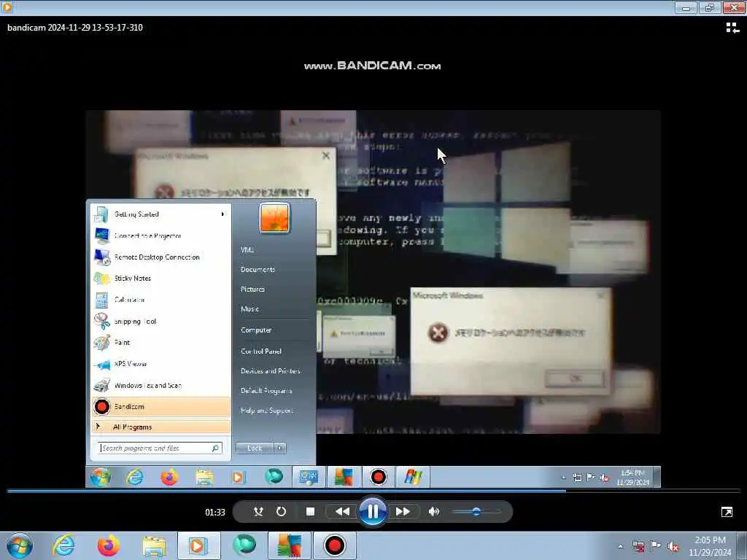Launch Internet Explorer from the bottom taskbar
747x560 pixels.
pyautogui.click(x=63, y=545)
